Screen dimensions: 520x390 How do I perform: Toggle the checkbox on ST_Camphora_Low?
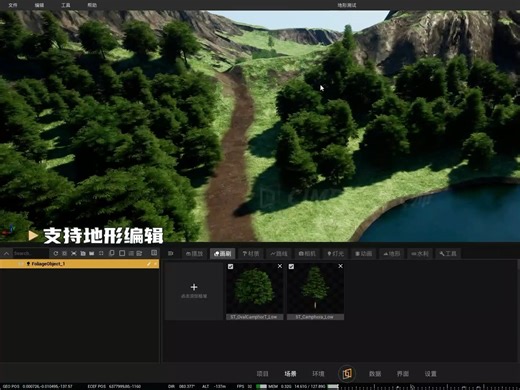point(291,266)
